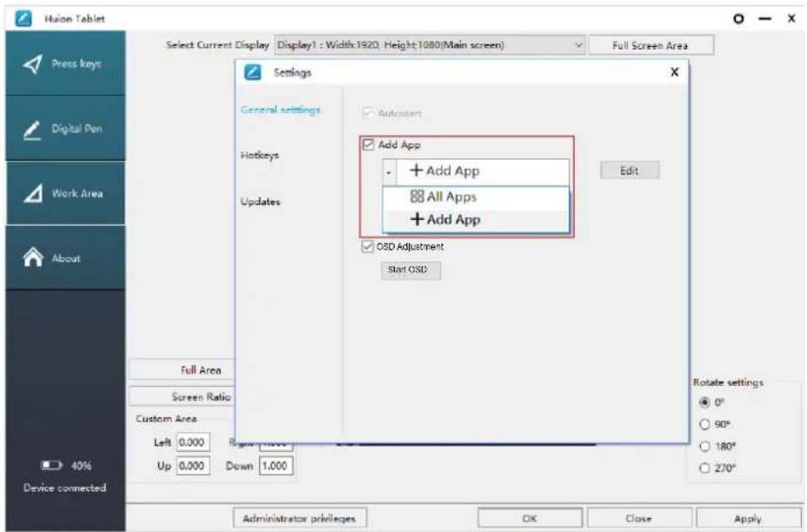This screenshot has width=807, height=532.
Task: Select the Digital Pen pencil icon
Action: pyautogui.click(x=32, y=130)
